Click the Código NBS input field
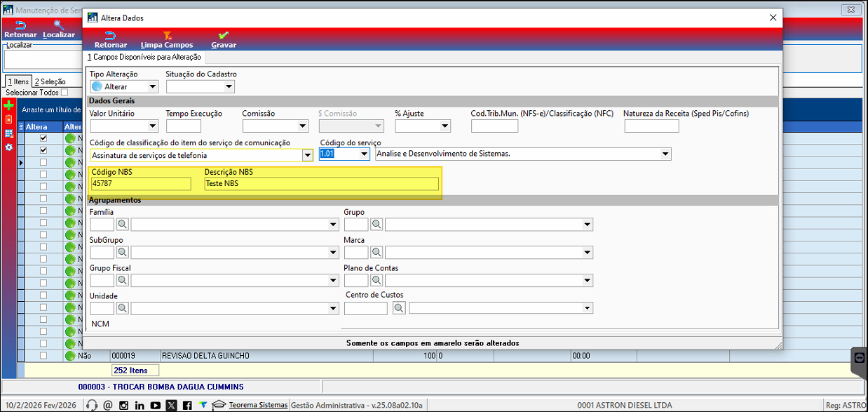Image resolution: width=868 pixels, height=412 pixels. click(x=140, y=184)
